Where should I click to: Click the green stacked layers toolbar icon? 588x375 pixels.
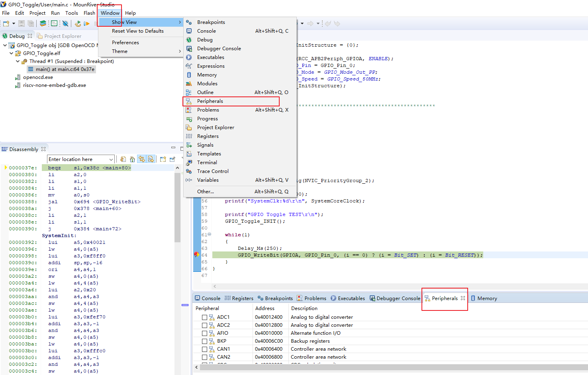[43, 24]
